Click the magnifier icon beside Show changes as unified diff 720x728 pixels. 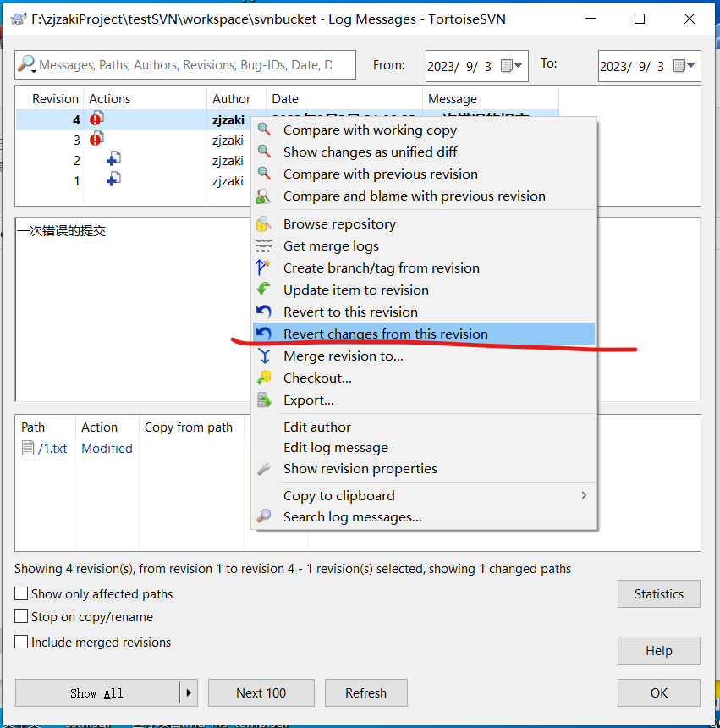pos(264,151)
